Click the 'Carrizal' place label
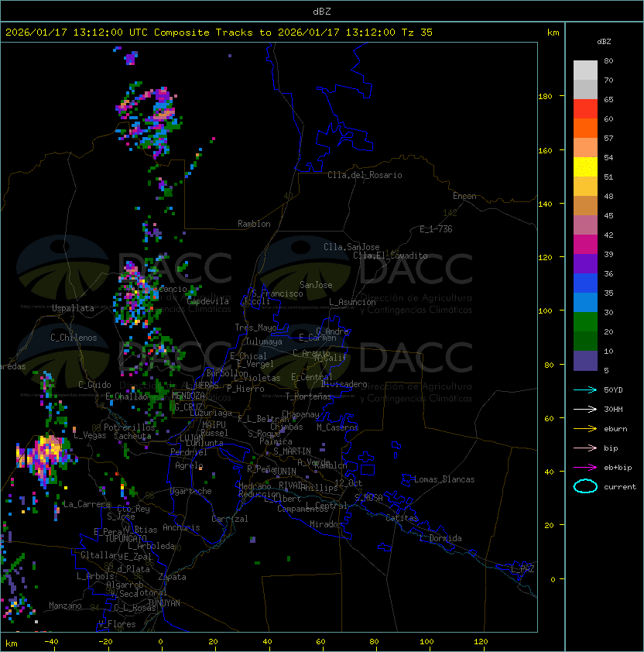 click(x=229, y=519)
